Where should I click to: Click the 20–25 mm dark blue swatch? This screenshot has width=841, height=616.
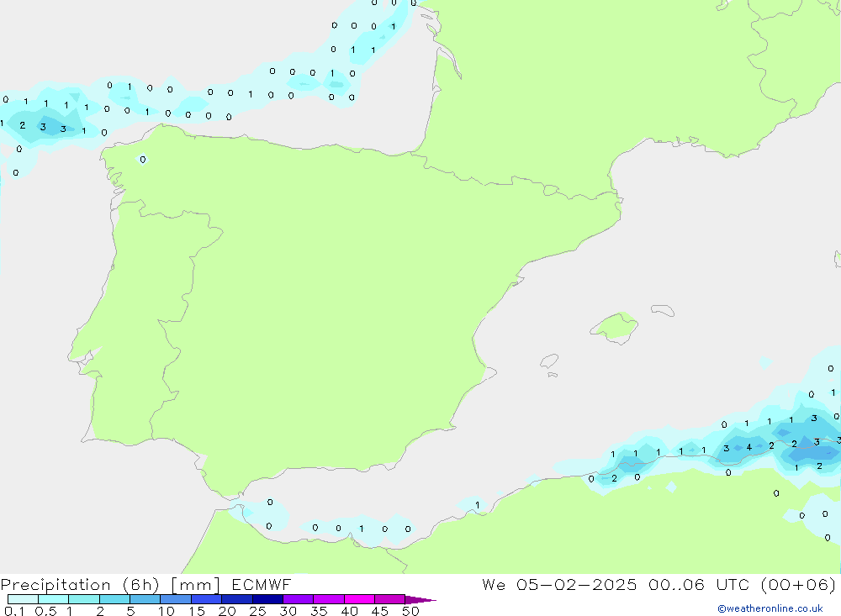click(x=237, y=599)
